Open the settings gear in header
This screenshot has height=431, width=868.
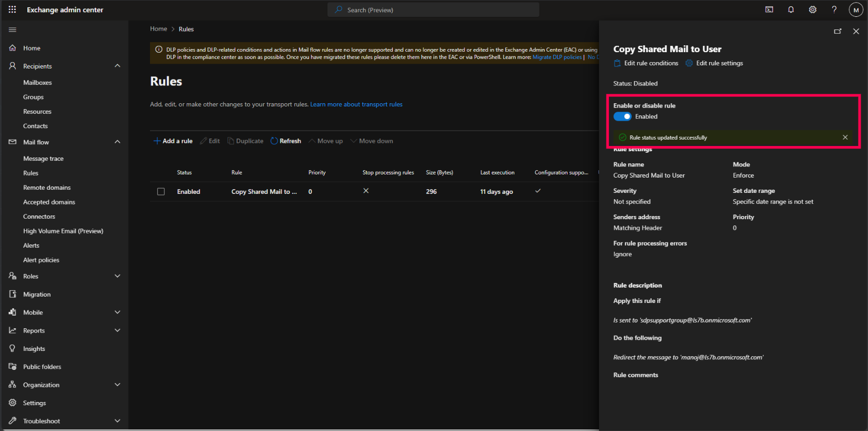(813, 9)
